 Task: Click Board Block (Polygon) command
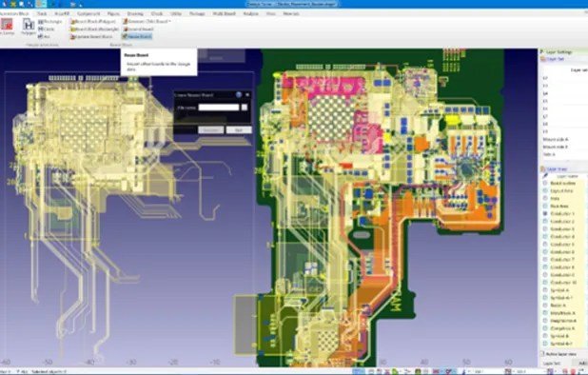click(93, 22)
